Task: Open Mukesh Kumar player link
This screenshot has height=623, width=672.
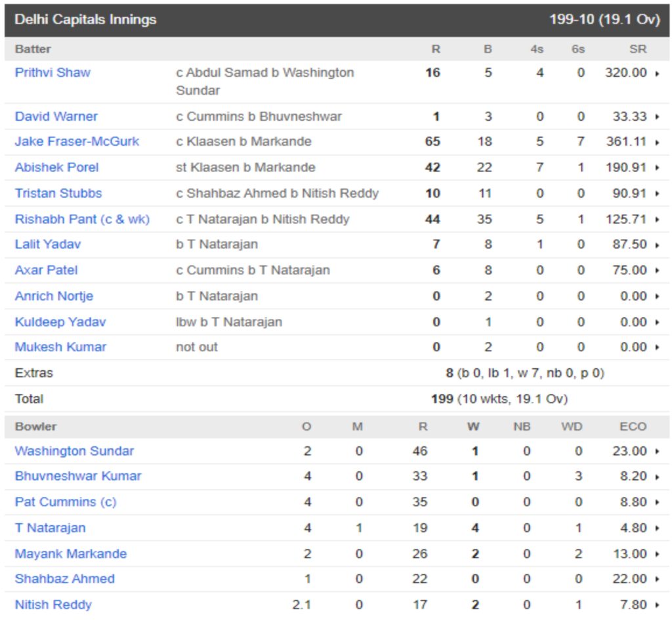Action: click(x=60, y=347)
